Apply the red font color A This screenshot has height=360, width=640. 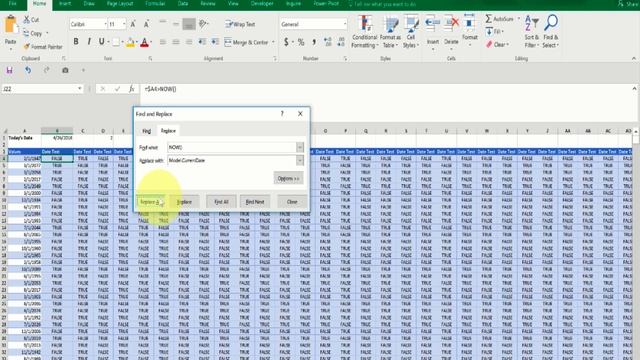(144, 42)
